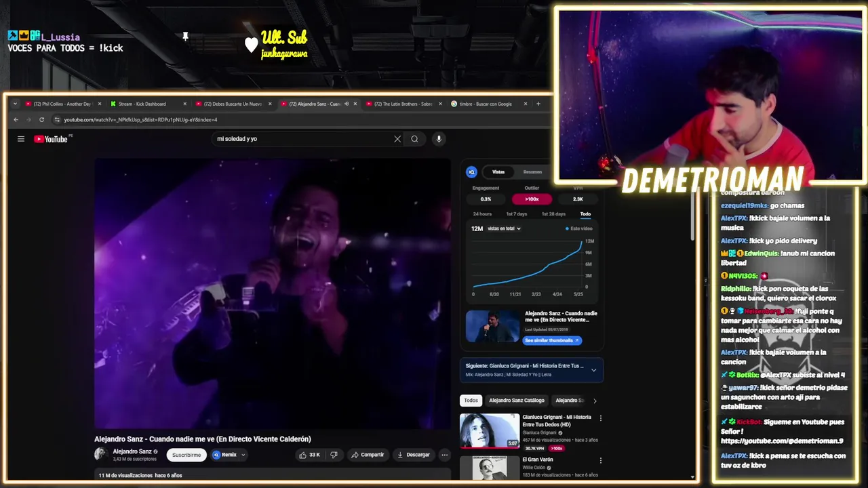Mute the Alejandro Sanz tab via its speaker icon

point(347,104)
